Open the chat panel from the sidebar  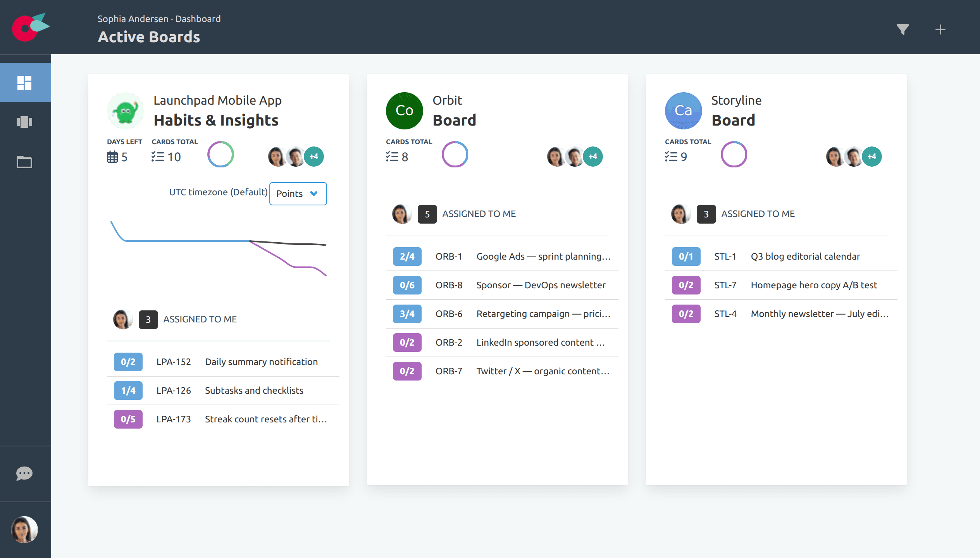(x=25, y=474)
